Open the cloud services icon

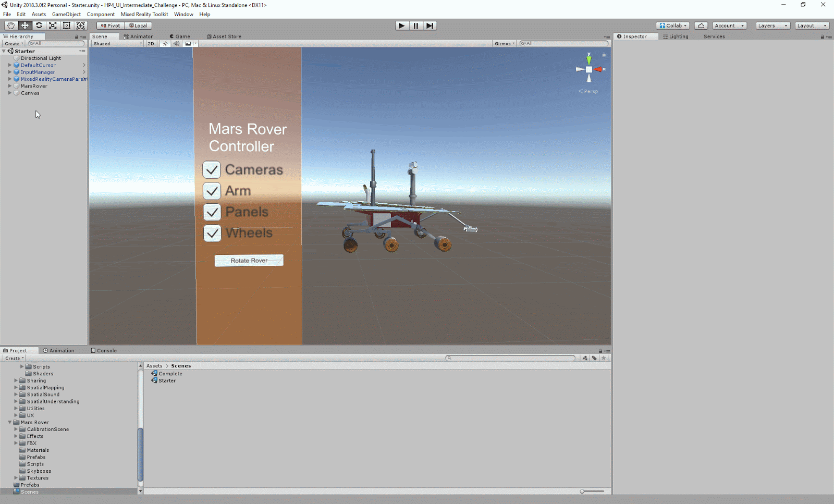point(701,26)
